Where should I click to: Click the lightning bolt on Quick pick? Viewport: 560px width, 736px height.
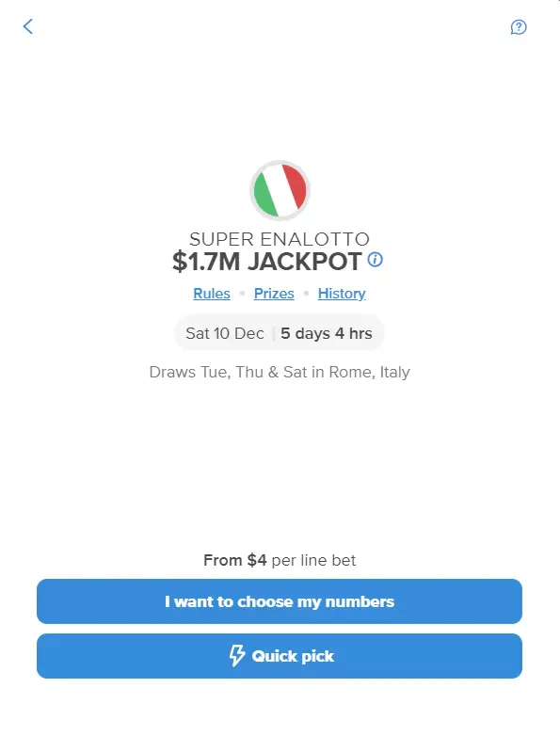click(237, 656)
